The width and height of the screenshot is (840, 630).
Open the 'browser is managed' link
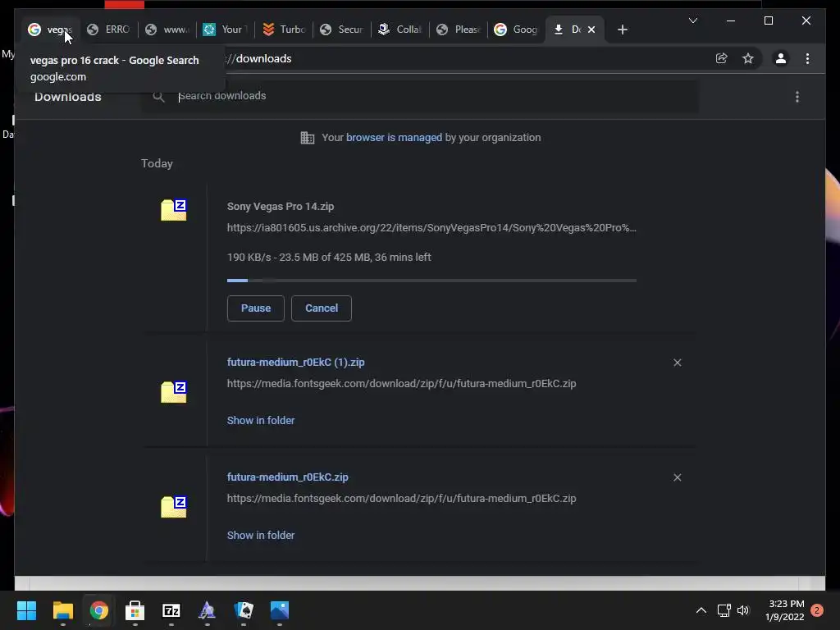[394, 138]
